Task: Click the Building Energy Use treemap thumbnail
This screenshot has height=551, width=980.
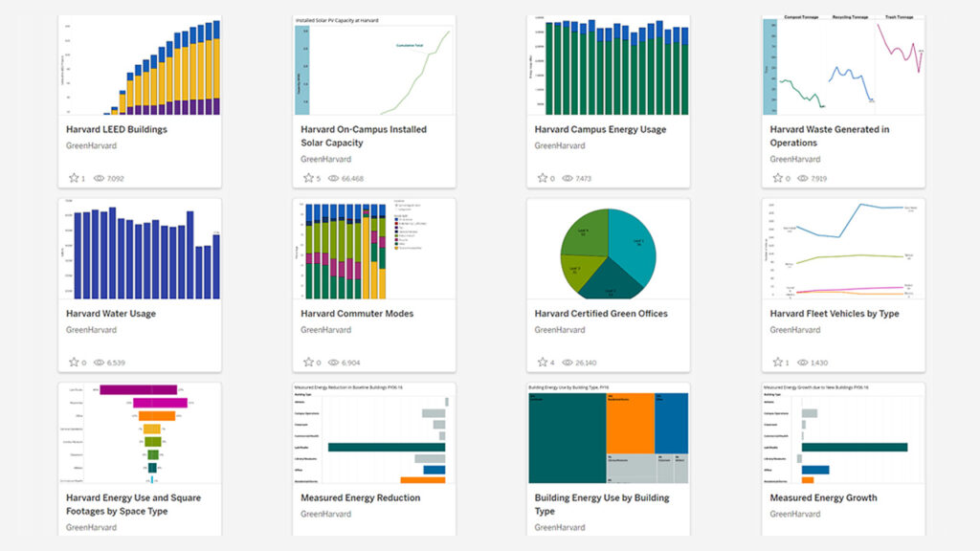Action: point(608,433)
